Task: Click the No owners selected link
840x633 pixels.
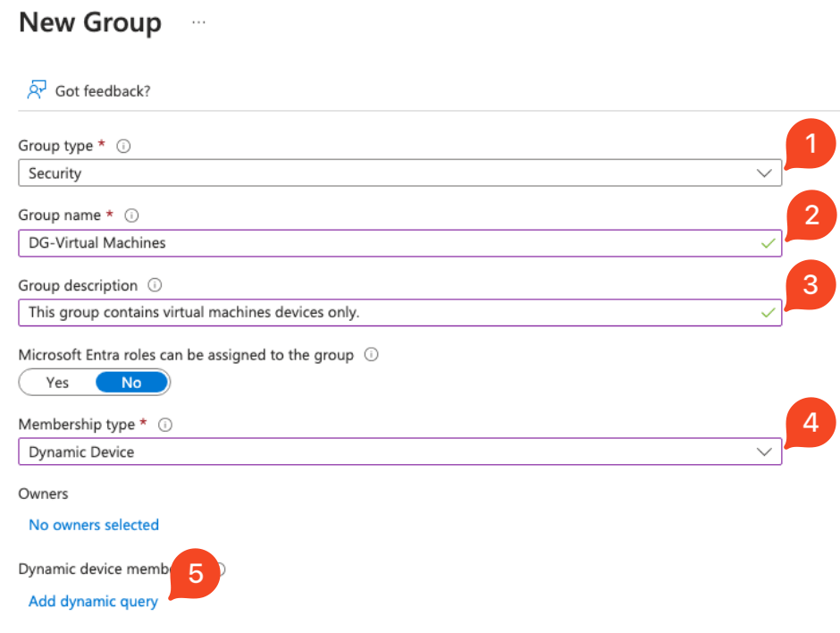Action: pyautogui.click(x=94, y=525)
